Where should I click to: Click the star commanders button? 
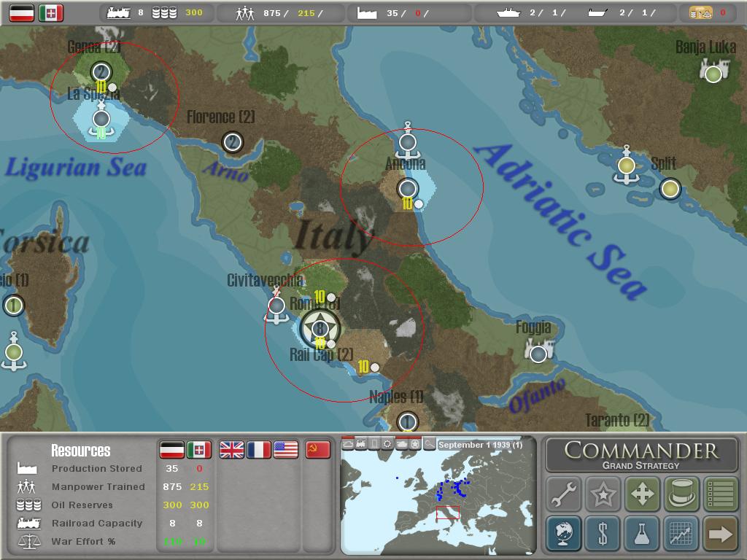[603, 494]
